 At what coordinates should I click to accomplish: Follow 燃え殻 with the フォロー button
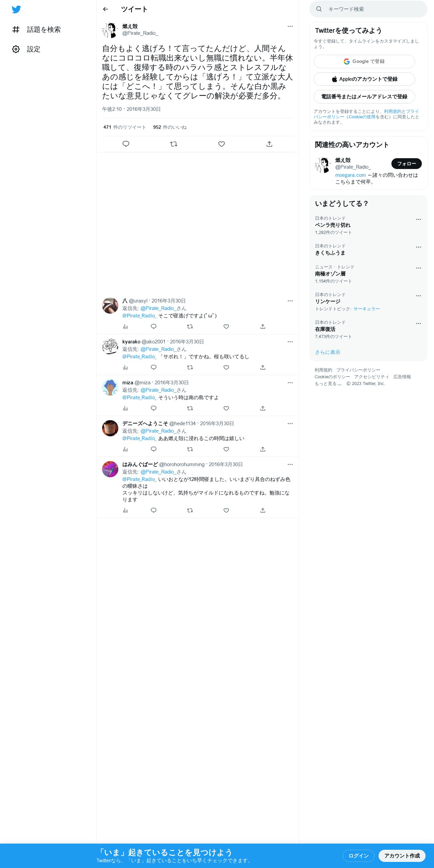[x=407, y=164]
